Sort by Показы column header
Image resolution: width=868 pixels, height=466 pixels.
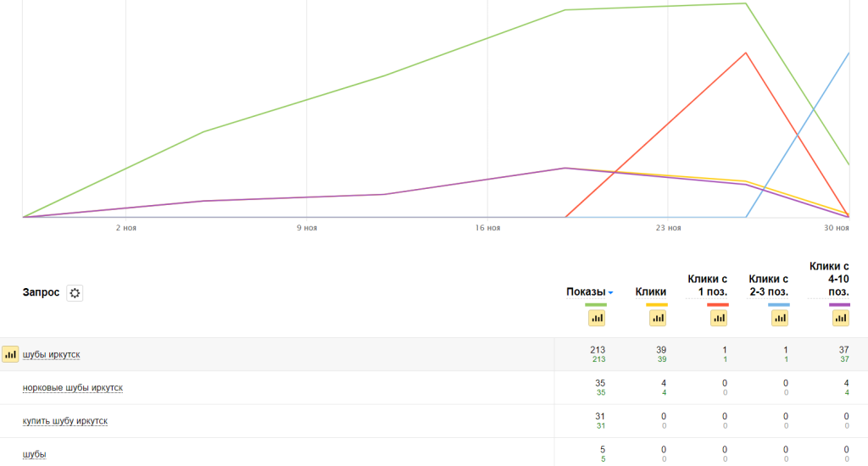tap(586, 292)
